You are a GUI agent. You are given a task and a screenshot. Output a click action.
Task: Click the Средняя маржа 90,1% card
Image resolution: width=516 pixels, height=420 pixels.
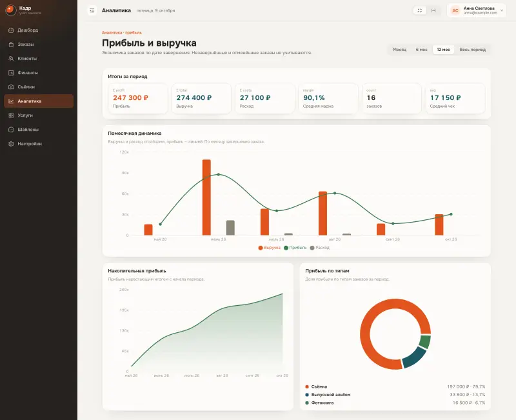328,99
